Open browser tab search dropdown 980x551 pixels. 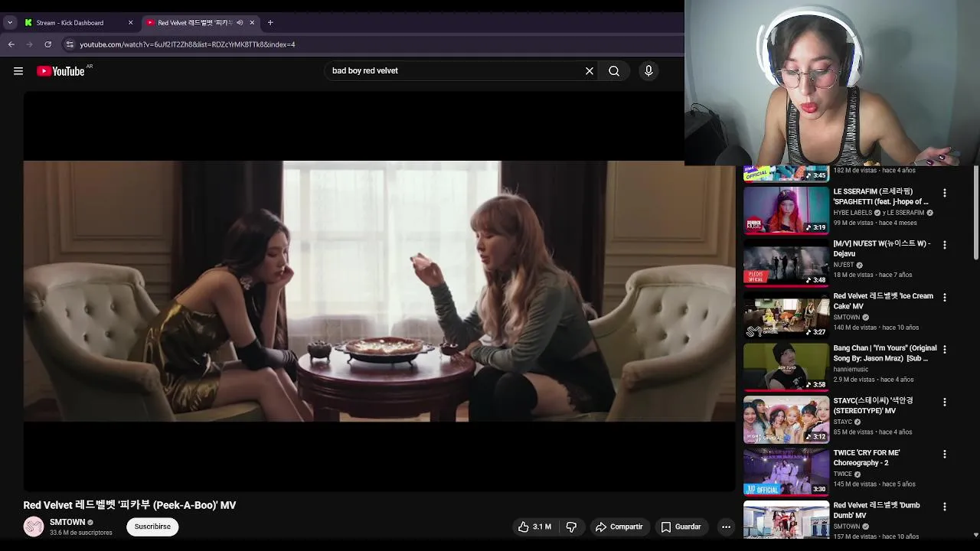click(x=10, y=23)
